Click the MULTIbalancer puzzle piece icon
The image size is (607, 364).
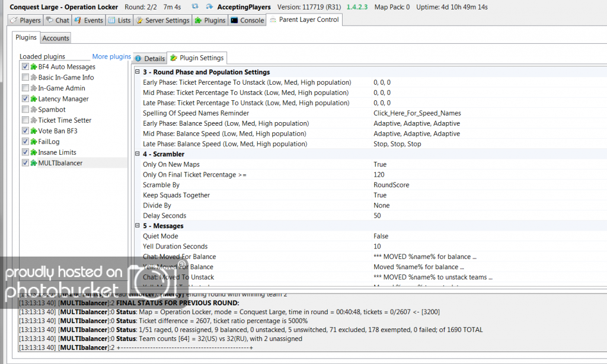click(33, 163)
